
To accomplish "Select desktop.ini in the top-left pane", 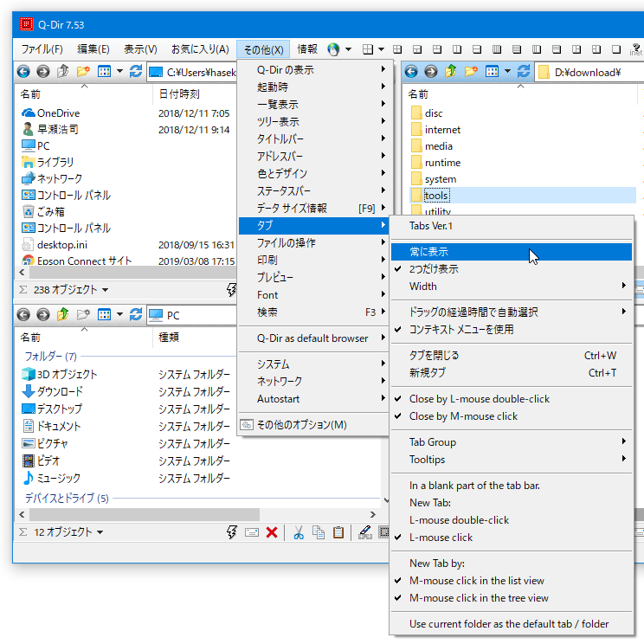I will tap(62, 245).
